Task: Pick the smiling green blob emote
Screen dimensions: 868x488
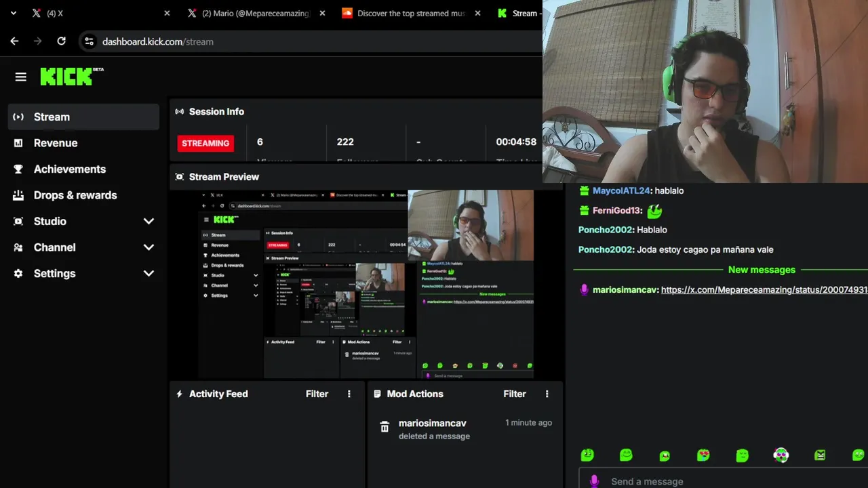Action: [626, 455]
